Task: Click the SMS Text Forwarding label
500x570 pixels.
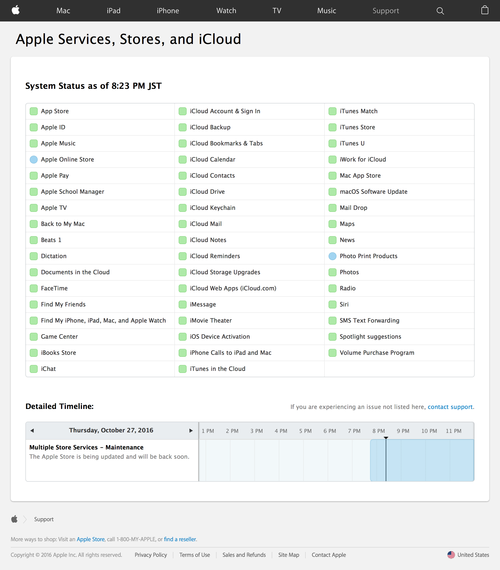Action: pos(369,320)
